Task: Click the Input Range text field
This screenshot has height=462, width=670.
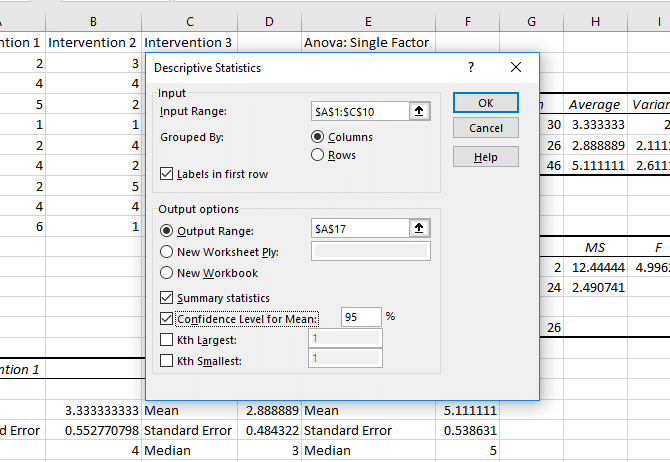Action: 359,111
